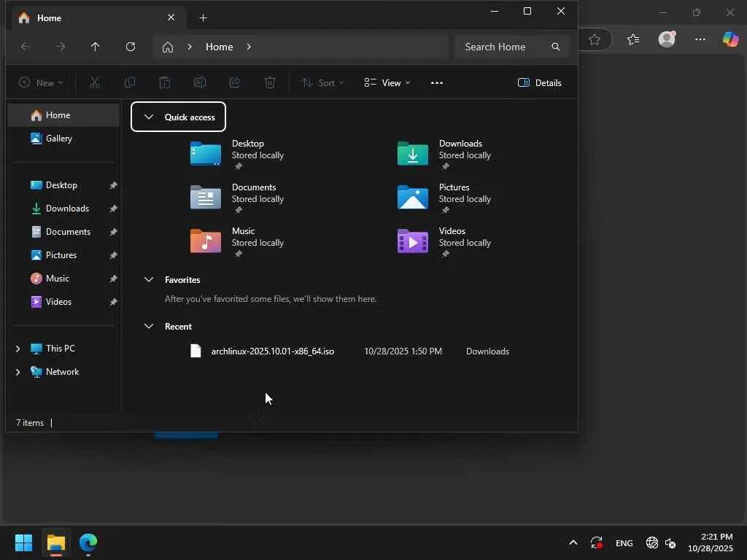The image size is (747, 560).
Task: Add a new tab with plus button
Action: (x=204, y=17)
